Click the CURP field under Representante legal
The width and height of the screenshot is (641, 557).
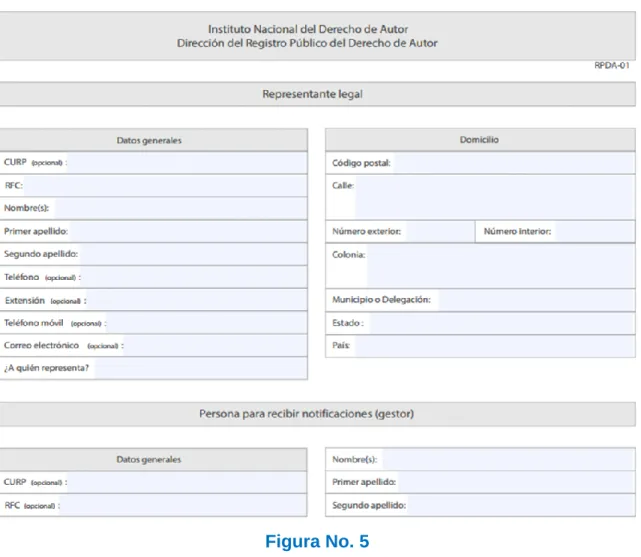point(187,163)
